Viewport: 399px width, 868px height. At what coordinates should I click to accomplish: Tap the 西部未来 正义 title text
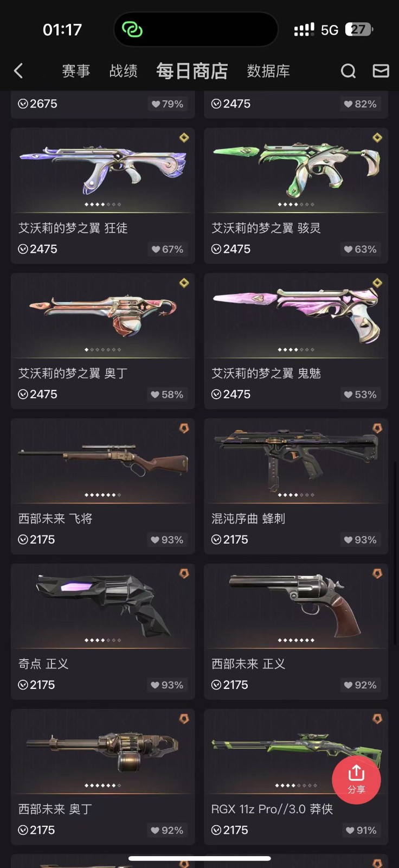(x=248, y=664)
